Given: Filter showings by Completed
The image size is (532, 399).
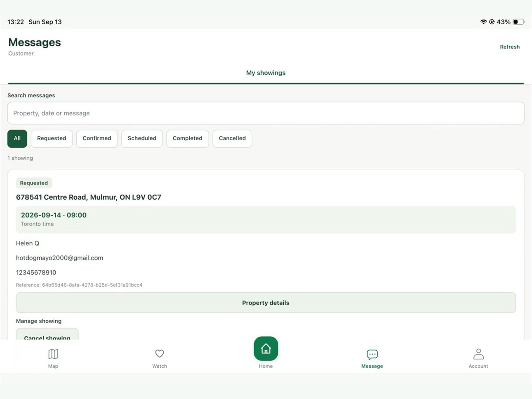Looking at the screenshot, I should click(188, 139).
